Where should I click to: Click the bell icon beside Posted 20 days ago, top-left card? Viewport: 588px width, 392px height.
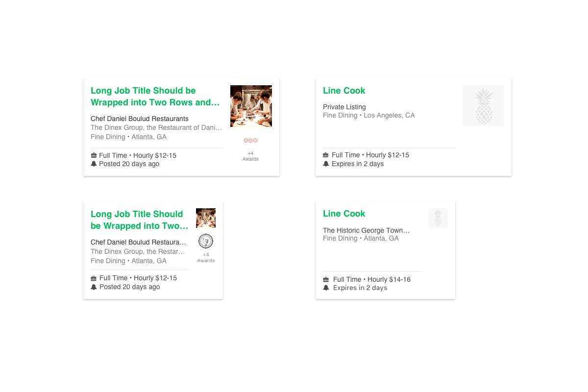[94, 164]
